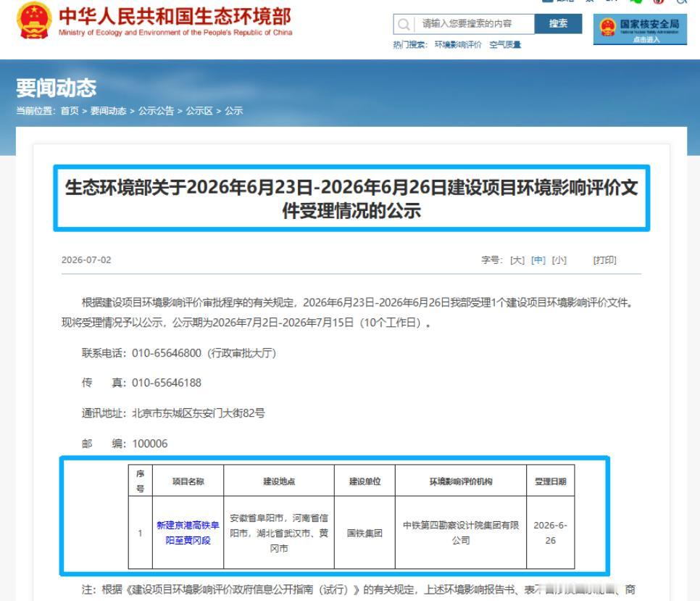Screen dimensions: 700x601
Task: Open 公示公告 breadcrumb link
Action: pos(156,111)
